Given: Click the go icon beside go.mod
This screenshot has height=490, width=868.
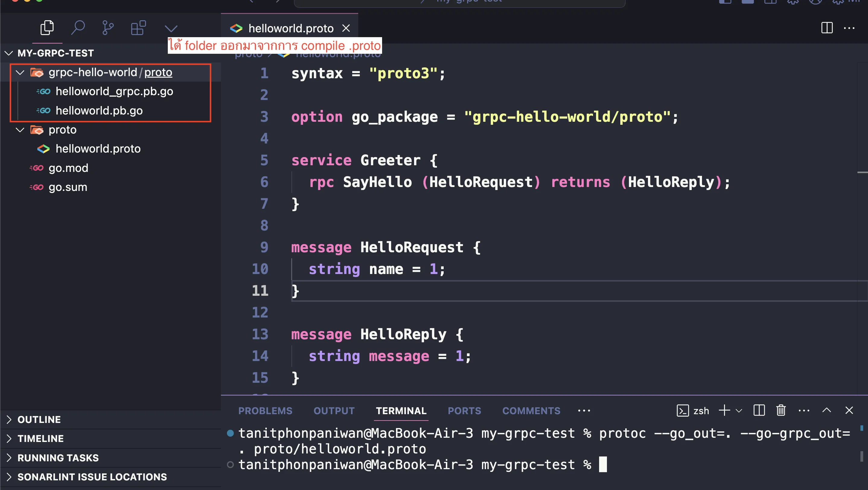Looking at the screenshot, I should click(37, 168).
